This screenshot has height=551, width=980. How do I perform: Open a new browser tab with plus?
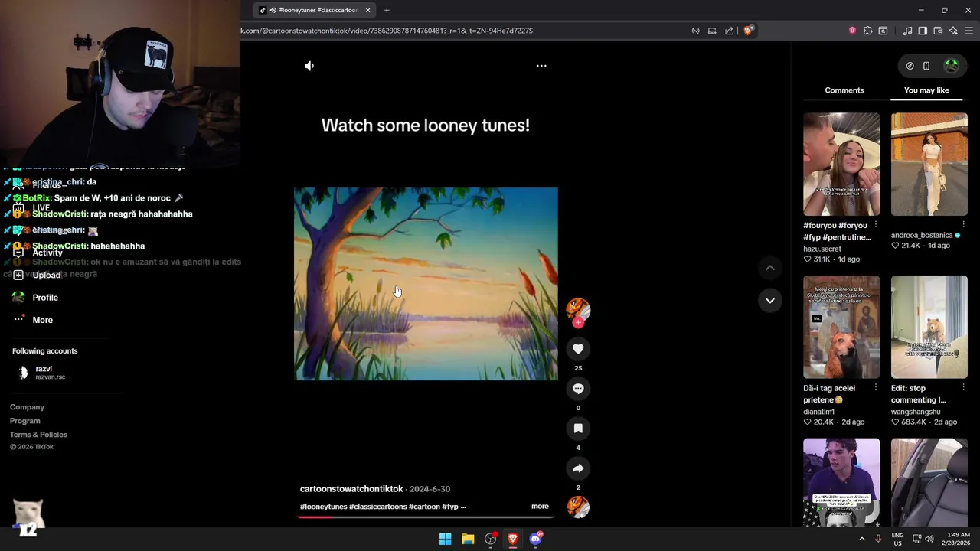(x=387, y=10)
